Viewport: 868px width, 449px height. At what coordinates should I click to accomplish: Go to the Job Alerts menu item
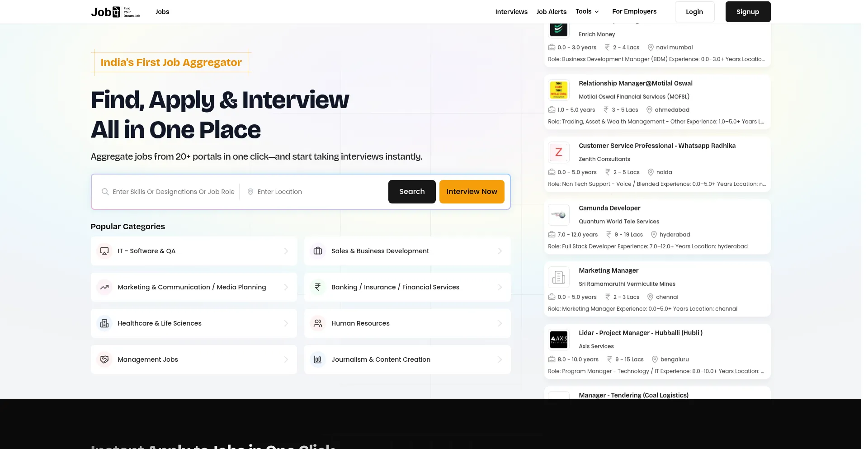coord(551,12)
